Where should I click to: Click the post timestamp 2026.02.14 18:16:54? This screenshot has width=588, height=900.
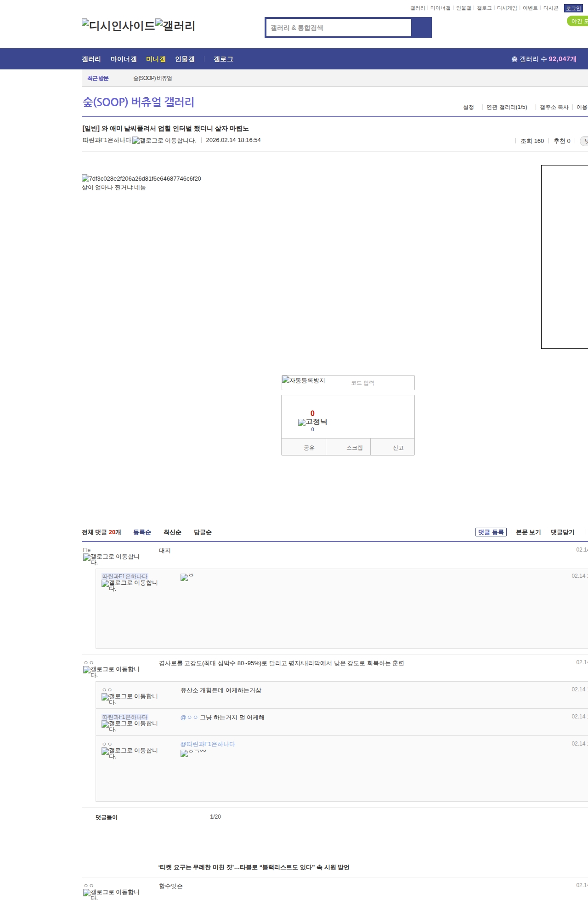tap(233, 140)
